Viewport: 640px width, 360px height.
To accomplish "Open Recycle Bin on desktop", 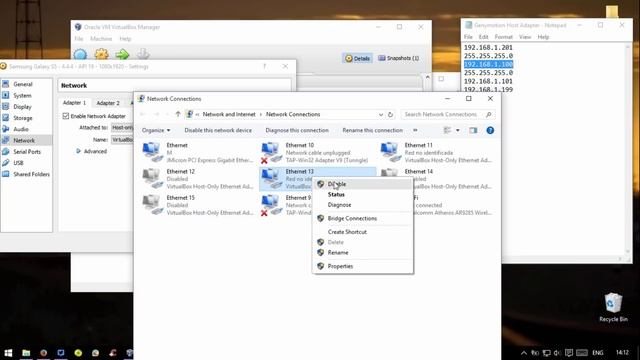I will point(613,307).
